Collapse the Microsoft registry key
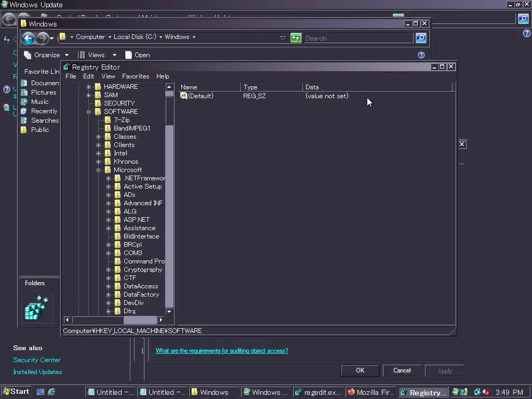The height and width of the screenshot is (399, 532). point(98,170)
